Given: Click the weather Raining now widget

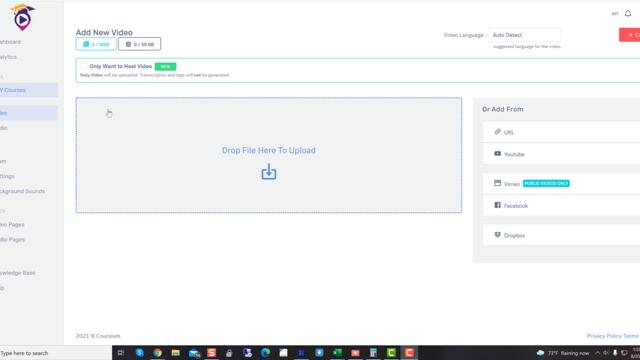Looking at the screenshot, I should pyautogui.click(x=563, y=353).
